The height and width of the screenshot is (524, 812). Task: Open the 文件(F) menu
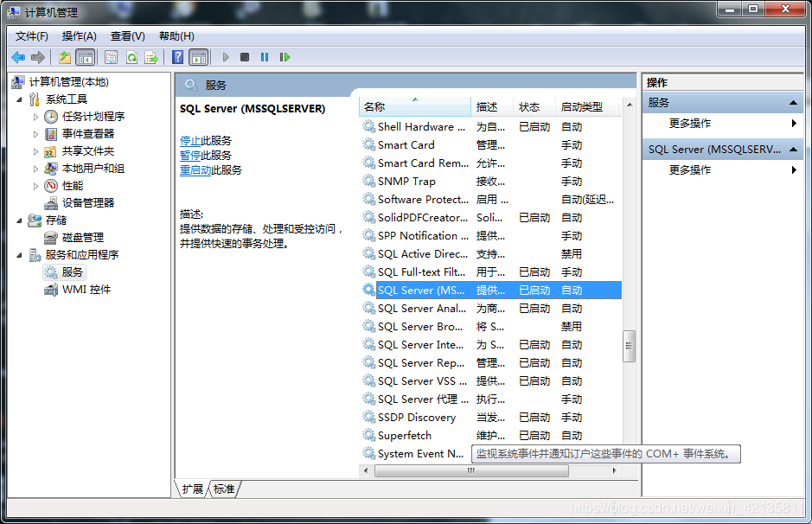tap(32, 36)
